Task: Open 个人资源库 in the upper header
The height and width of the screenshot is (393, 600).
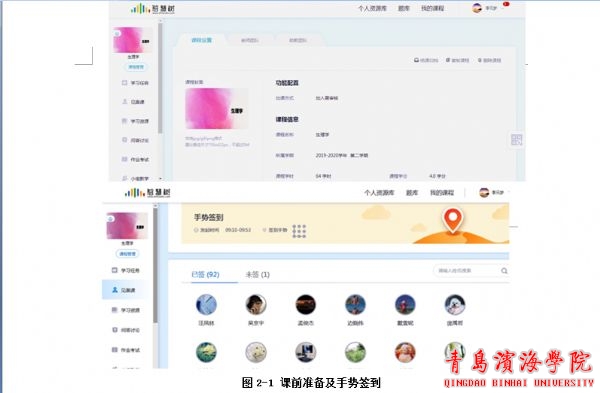Action: pyautogui.click(x=372, y=8)
